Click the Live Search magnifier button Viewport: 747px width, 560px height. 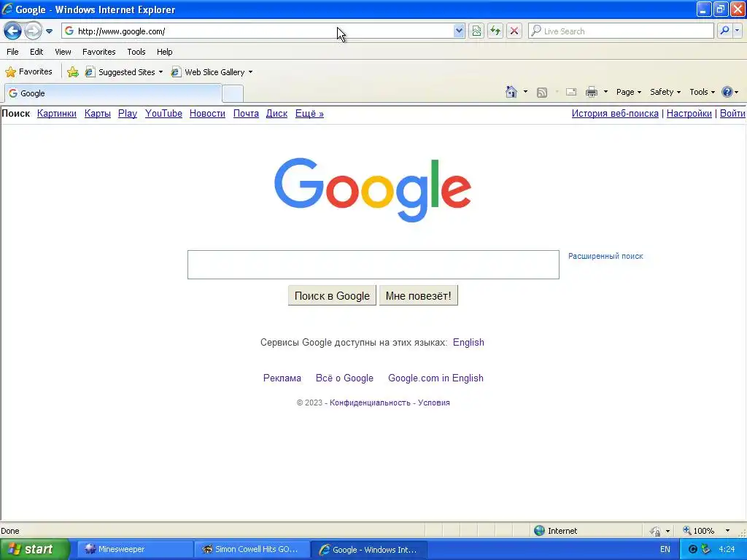click(724, 31)
